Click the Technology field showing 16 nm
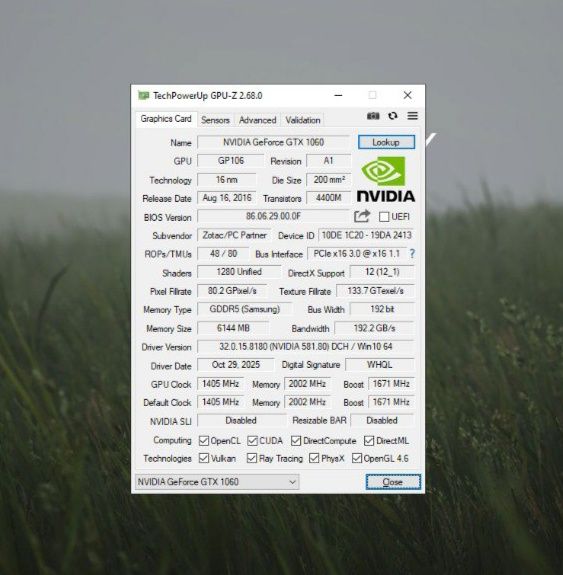 227,180
